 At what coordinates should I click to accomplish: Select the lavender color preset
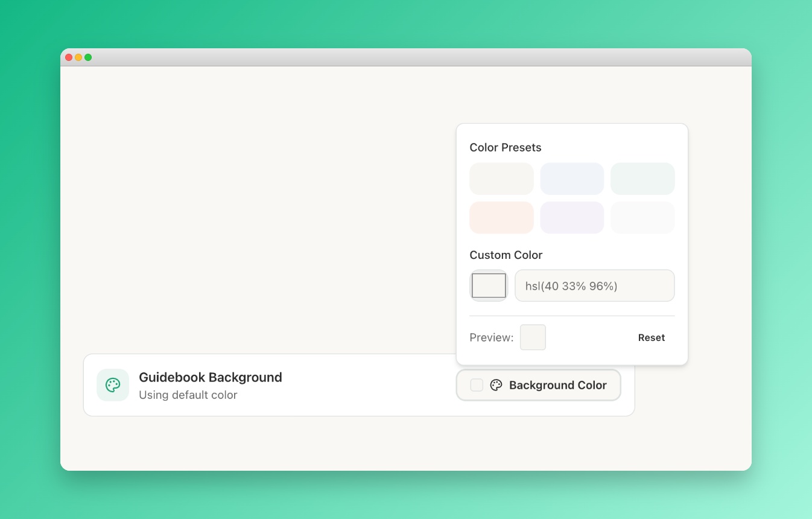572,217
